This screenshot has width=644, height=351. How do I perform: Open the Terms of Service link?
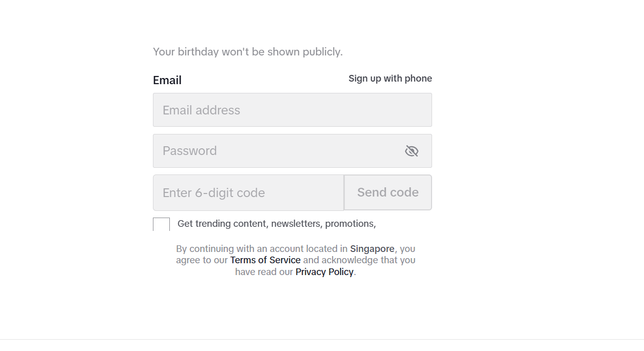(265, 260)
